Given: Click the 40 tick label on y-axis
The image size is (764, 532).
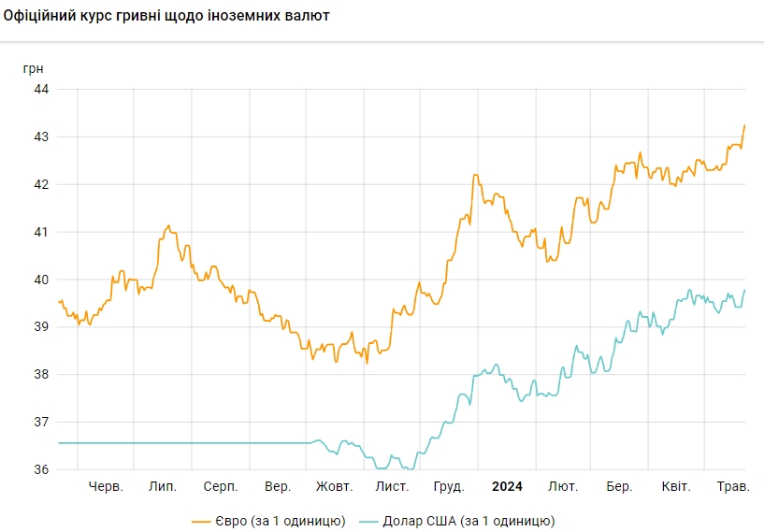Looking at the screenshot, I should (x=40, y=280).
